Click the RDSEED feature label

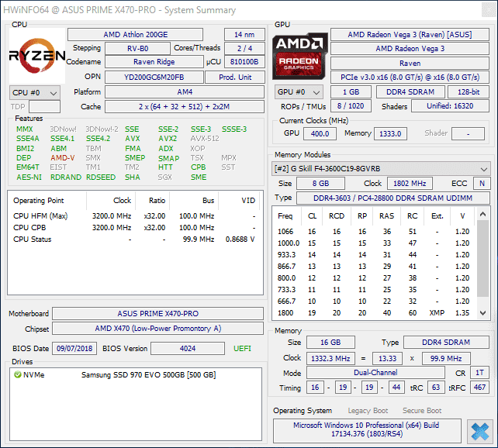point(101,177)
